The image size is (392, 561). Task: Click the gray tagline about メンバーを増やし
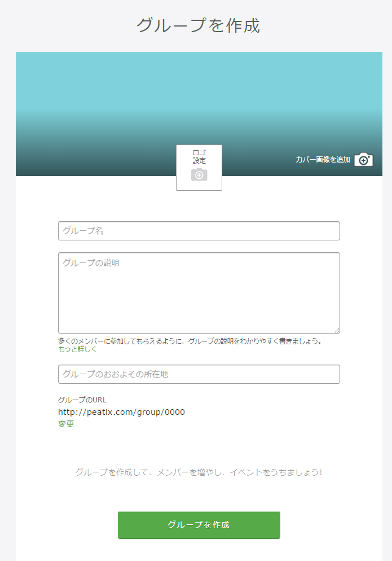(199, 472)
